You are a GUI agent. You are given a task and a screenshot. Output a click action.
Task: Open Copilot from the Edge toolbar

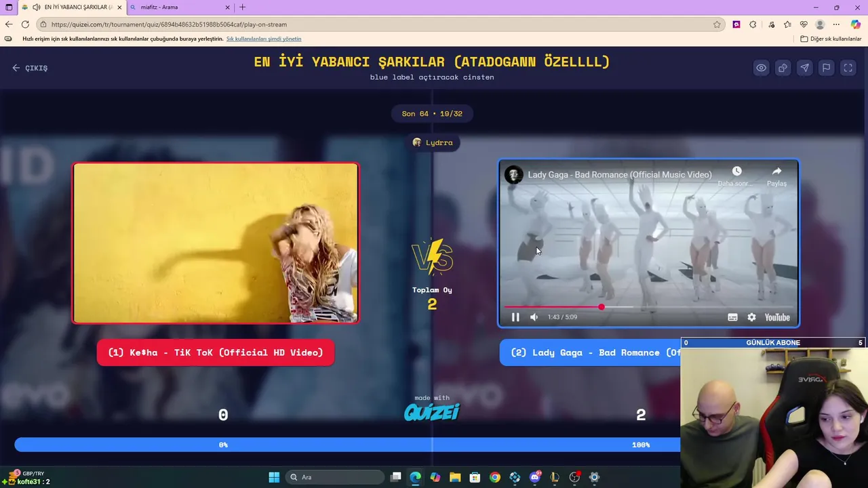(856, 24)
